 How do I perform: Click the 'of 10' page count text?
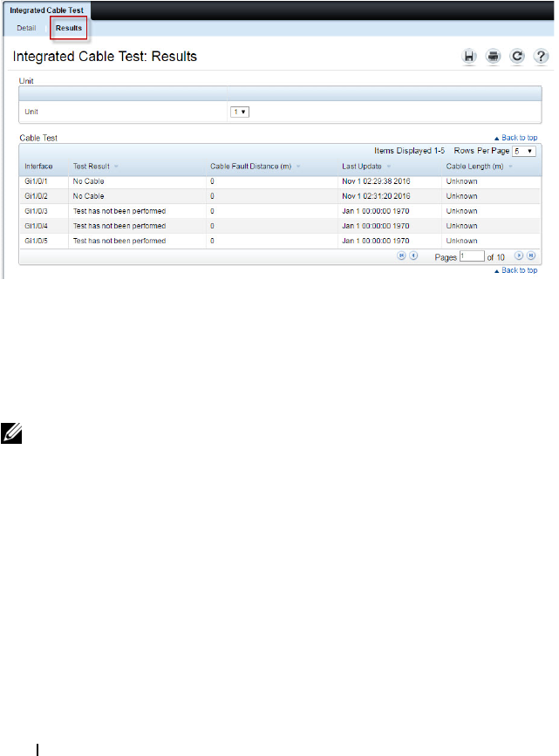[496, 257]
